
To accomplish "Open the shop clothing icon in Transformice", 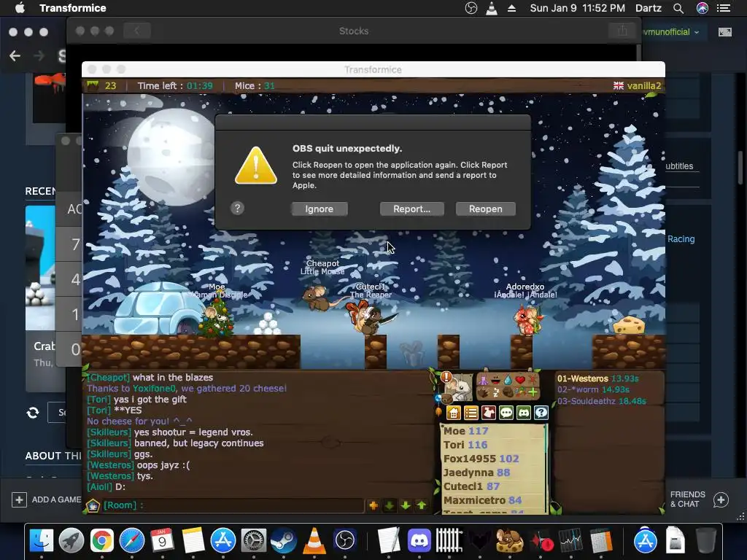I will (x=489, y=413).
